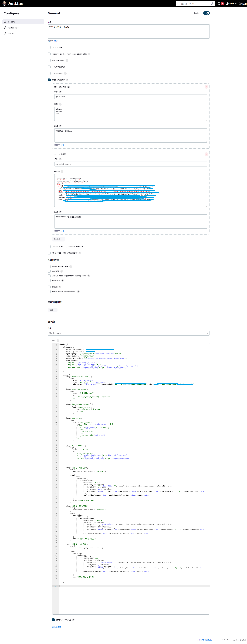Open the Pipeline script definition dropdown
Viewport: 247px width, 644px height.
pyautogui.click(x=129, y=333)
